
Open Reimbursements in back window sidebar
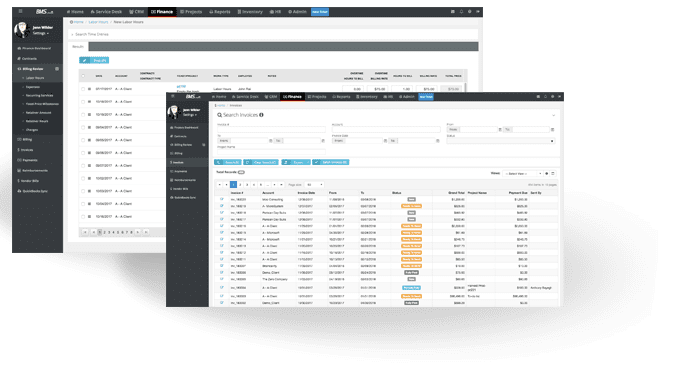click(x=33, y=171)
